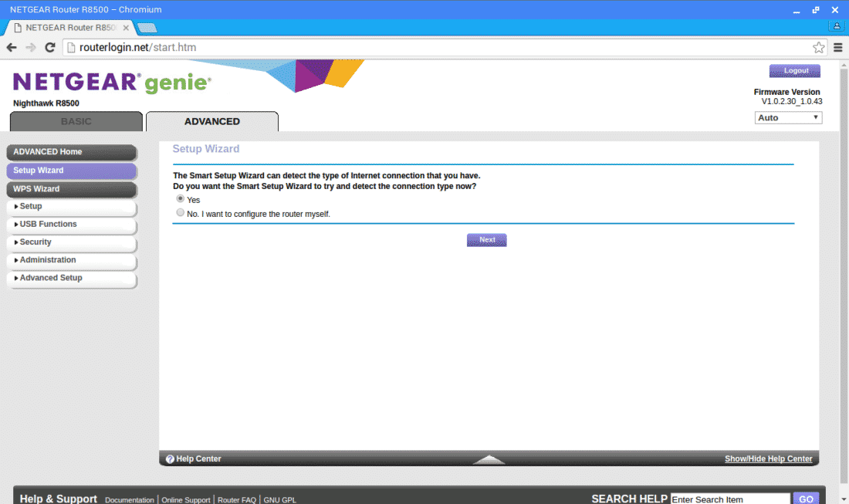Select the Yes radio button

(x=181, y=198)
